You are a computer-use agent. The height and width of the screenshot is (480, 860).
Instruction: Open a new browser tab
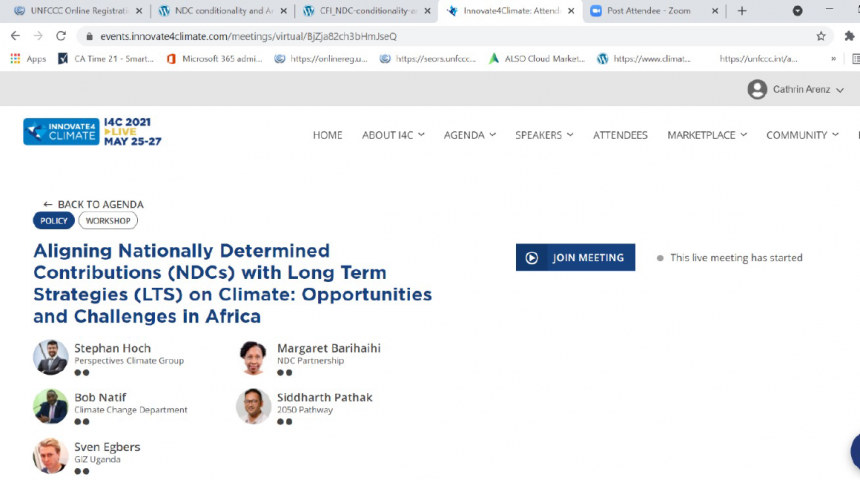click(x=742, y=11)
